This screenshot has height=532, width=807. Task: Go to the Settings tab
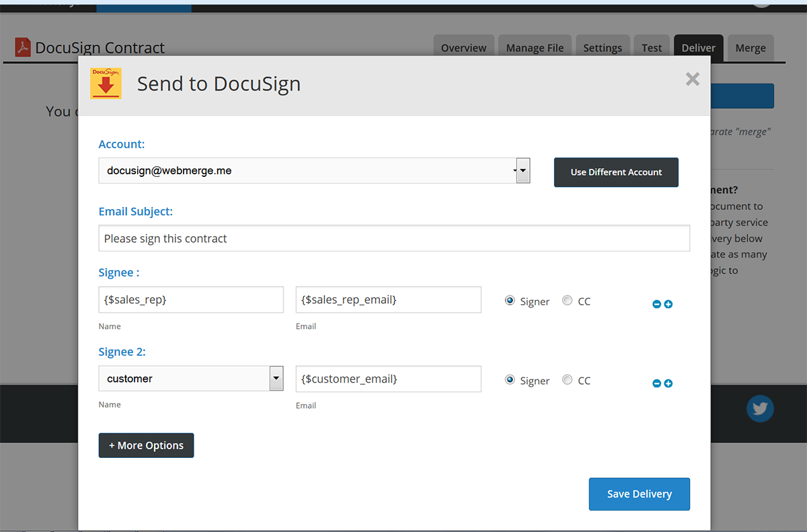tap(603, 48)
